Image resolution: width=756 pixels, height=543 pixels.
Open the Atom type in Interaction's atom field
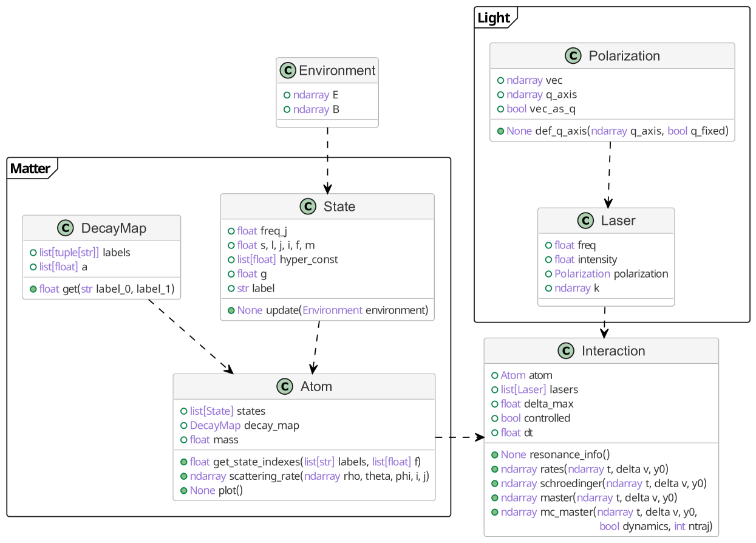pyautogui.click(x=513, y=375)
